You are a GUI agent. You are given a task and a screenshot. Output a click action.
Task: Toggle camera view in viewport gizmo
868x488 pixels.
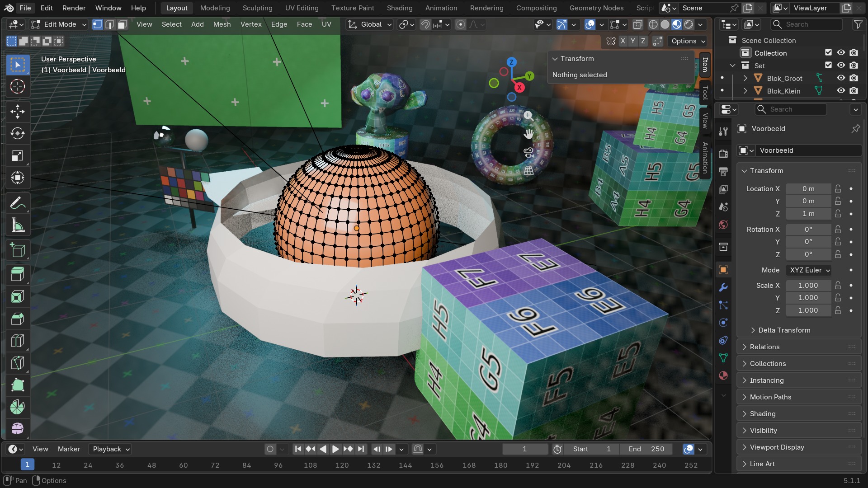click(x=528, y=153)
